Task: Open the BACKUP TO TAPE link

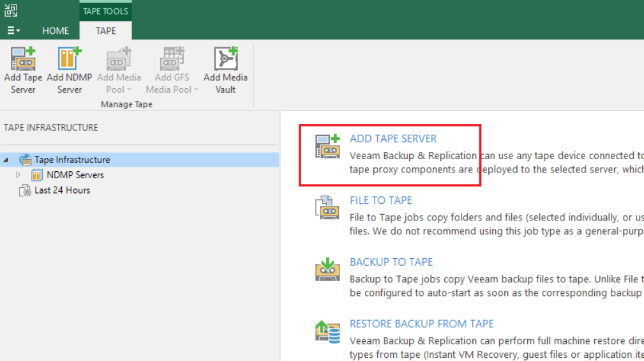Action: tap(391, 262)
